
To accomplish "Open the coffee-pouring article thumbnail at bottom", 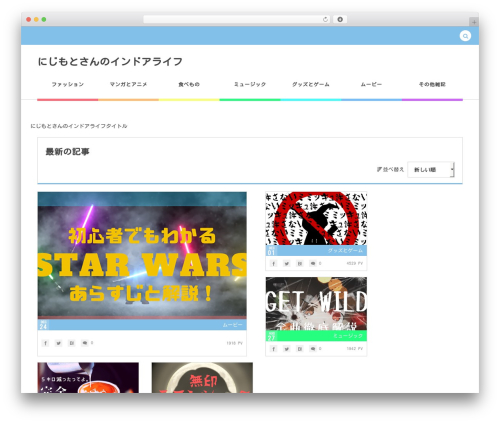I will click(88, 378).
